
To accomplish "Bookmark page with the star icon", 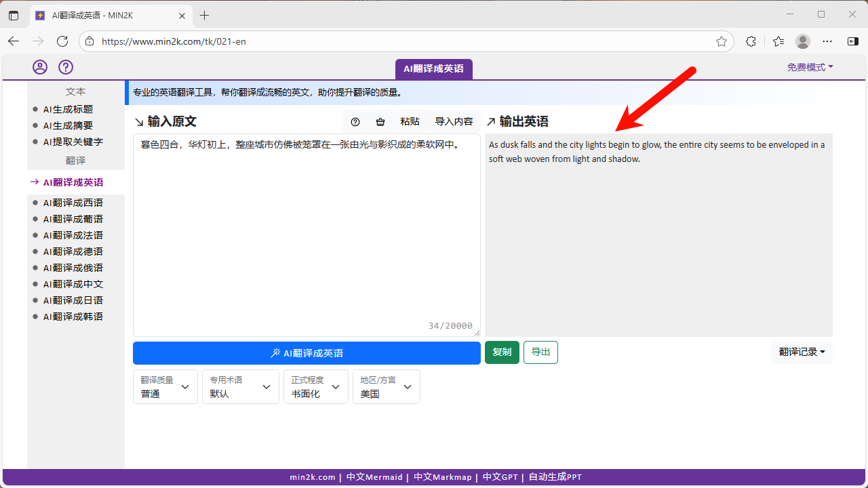I will pos(722,41).
